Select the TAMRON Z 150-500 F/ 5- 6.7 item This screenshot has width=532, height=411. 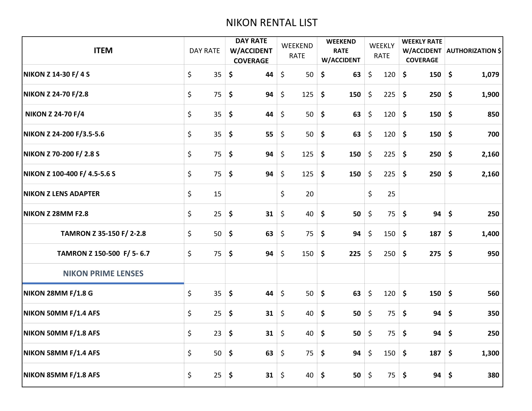click(103, 253)
